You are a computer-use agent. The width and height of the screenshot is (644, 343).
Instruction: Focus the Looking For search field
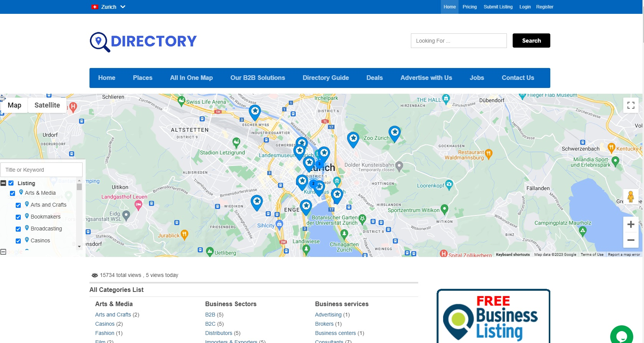point(459,41)
